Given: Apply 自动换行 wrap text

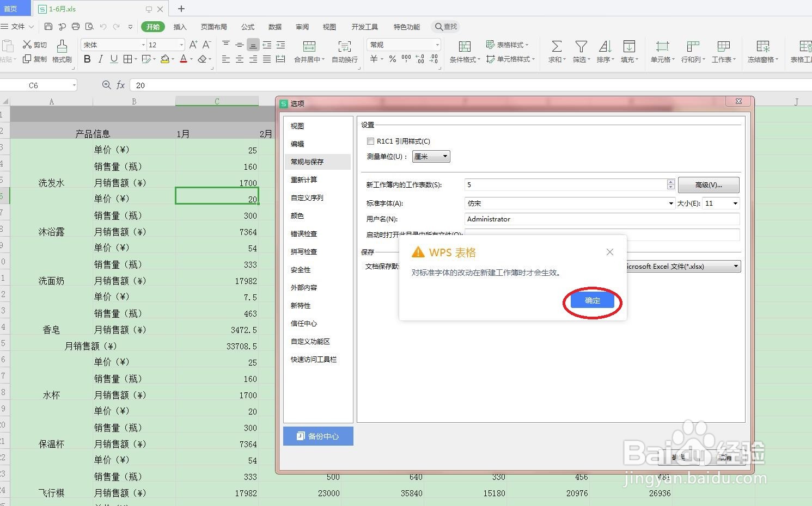Looking at the screenshot, I should [x=344, y=52].
